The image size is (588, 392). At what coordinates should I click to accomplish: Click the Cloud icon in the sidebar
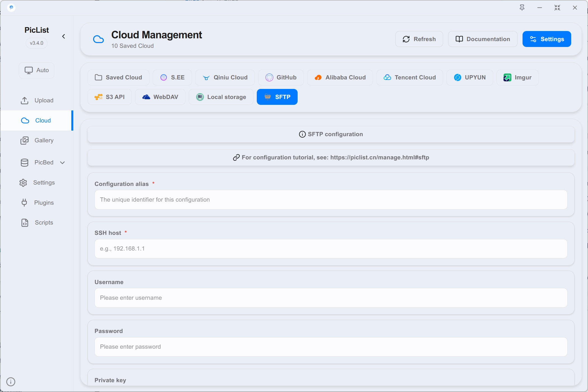tap(25, 121)
